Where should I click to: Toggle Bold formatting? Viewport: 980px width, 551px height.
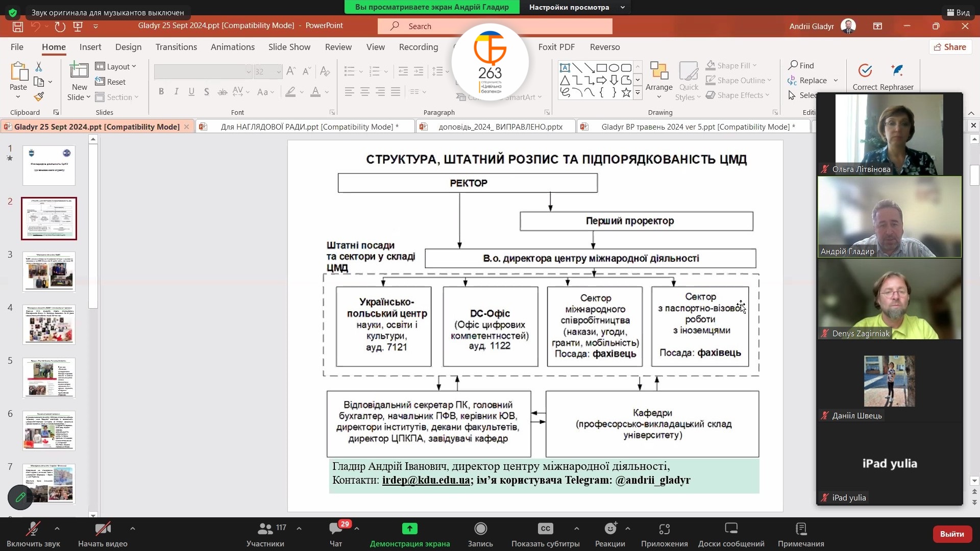click(x=161, y=92)
